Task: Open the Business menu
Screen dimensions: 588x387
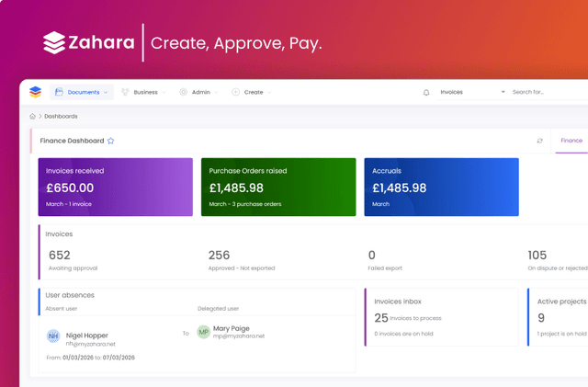Action: [143, 92]
